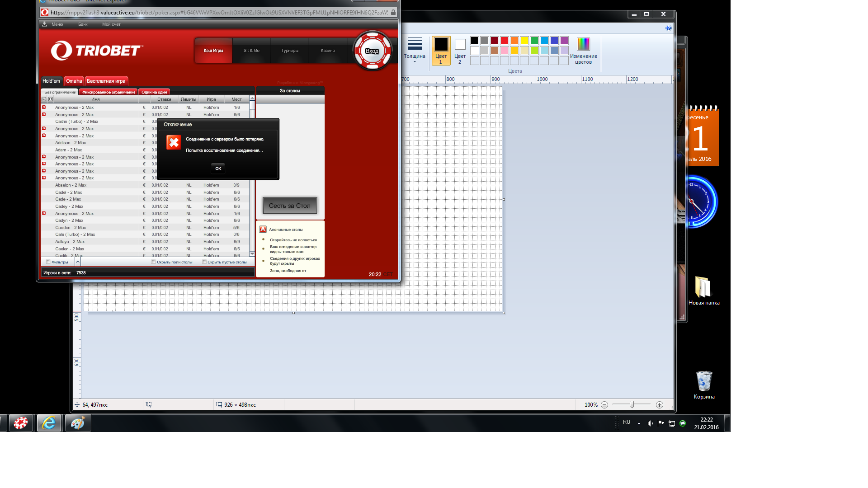Open the Турниры section
Viewport: 868px width, 488px height.
[x=290, y=51]
